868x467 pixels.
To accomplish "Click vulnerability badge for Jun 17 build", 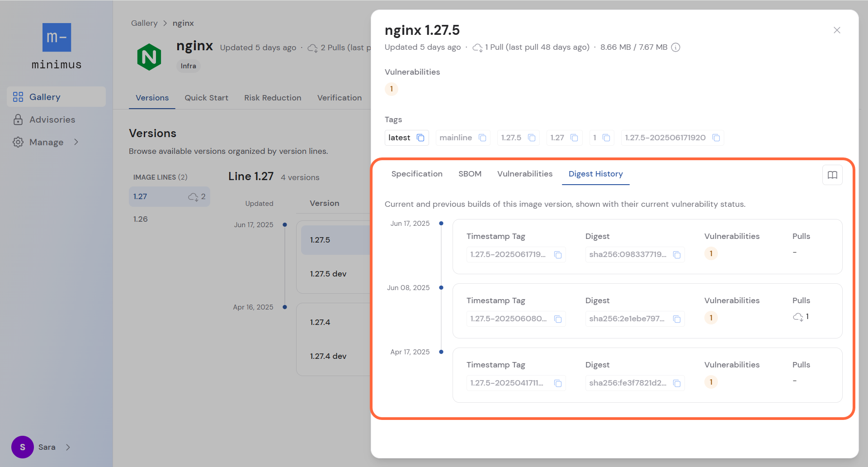I will click(x=711, y=253).
